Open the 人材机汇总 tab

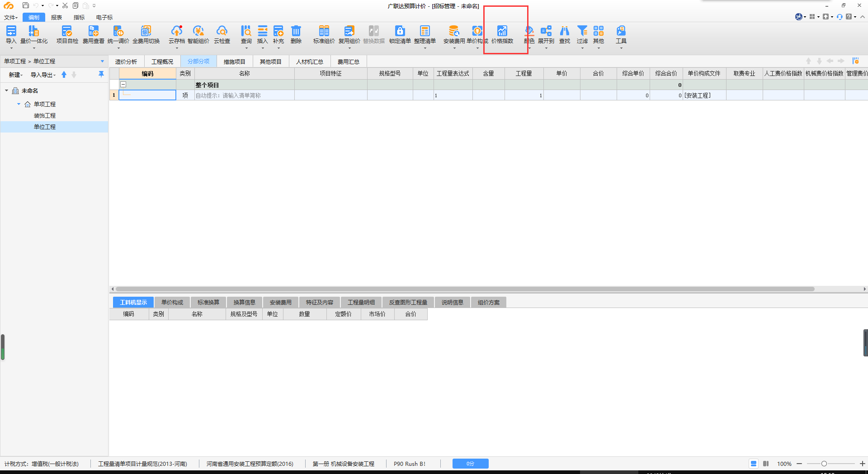(x=310, y=62)
